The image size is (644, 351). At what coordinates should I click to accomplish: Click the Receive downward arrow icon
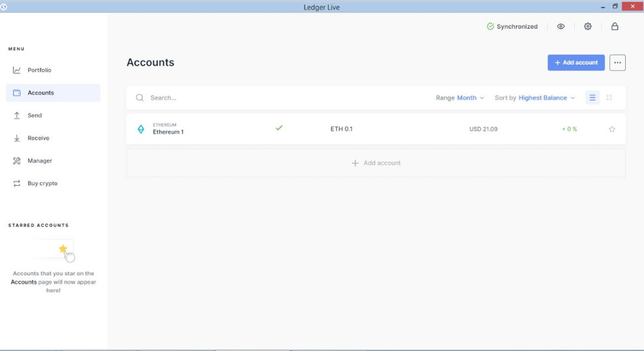pyautogui.click(x=17, y=138)
